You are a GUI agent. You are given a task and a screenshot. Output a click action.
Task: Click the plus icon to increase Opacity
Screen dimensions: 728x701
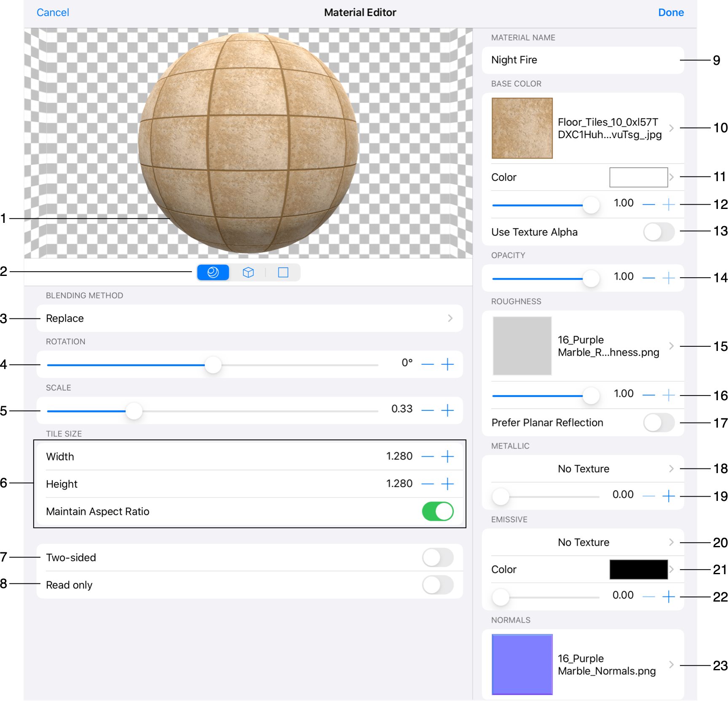(x=669, y=278)
